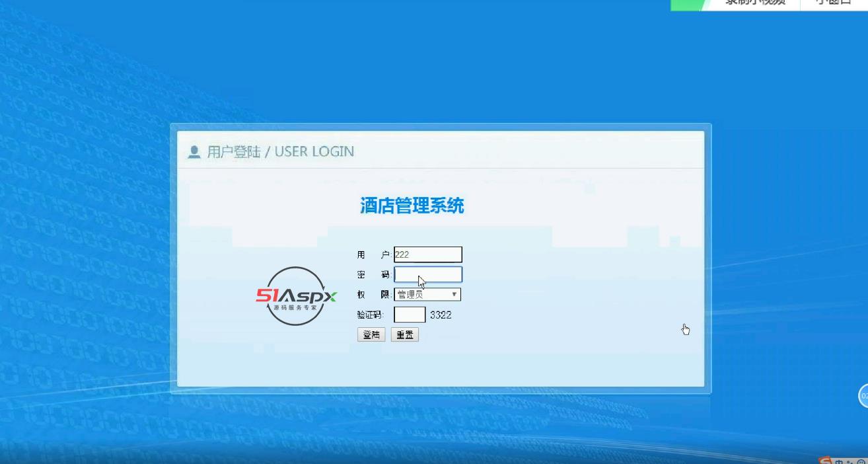The image size is (868, 464).
Task: Open the 权限 管理员 dropdown
Action: 427,295
